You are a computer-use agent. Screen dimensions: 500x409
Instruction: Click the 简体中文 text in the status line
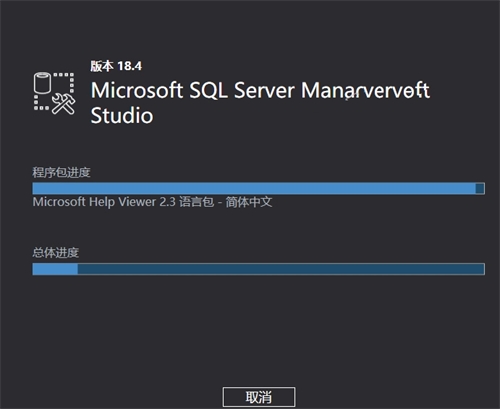pos(249,202)
